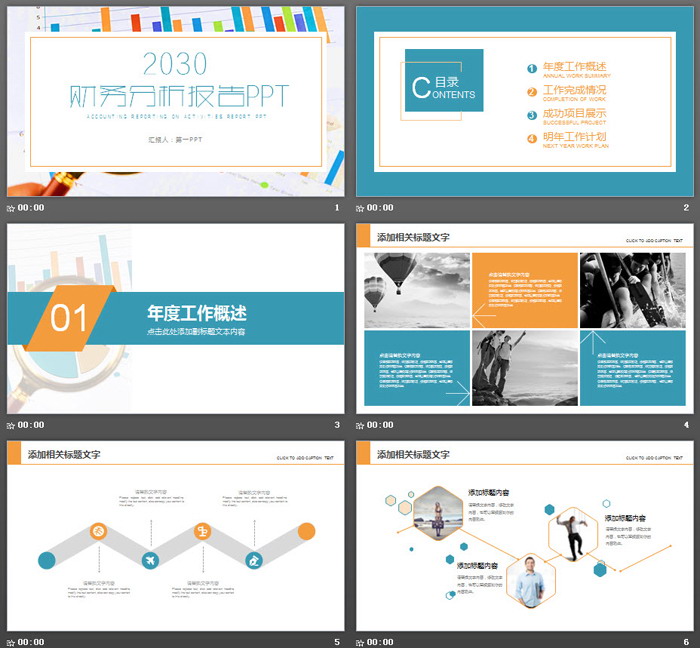
Task: Click the 00:00 timing under slide 2
Action: 380,208
